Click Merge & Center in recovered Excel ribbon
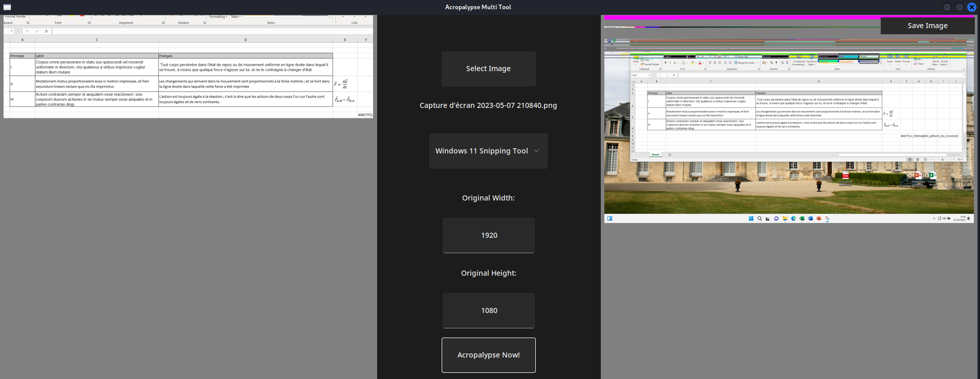The image size is (980, 379). click(x=745, y=63)
